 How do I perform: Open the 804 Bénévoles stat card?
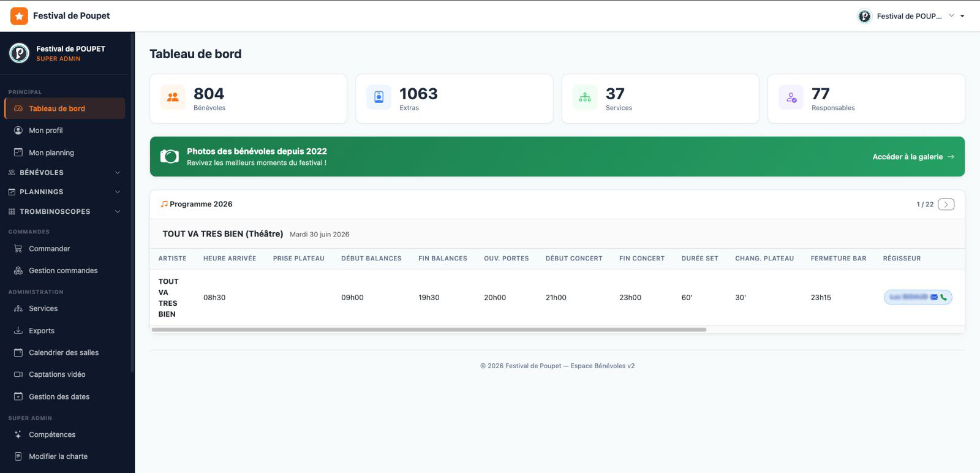tap(248, 99)
